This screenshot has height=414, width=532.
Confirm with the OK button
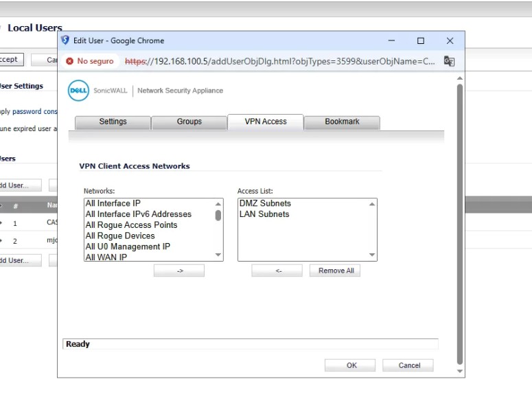tap(351, 365)
